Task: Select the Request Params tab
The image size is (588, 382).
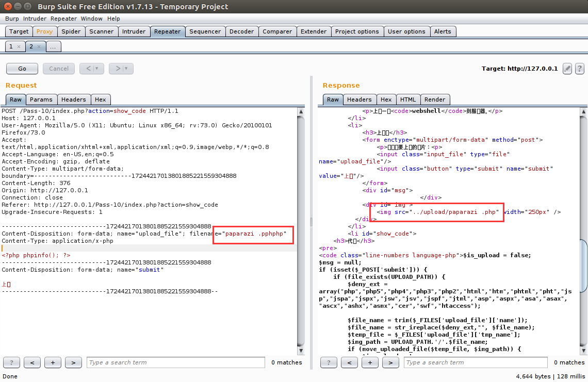Action: tap(41, 99)
